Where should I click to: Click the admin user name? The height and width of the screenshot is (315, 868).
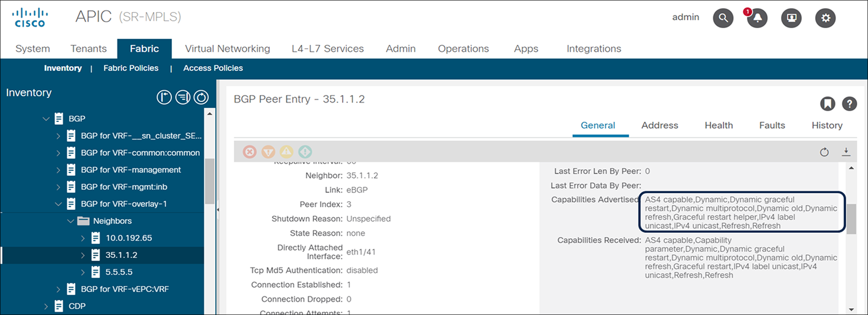[685, 17]
